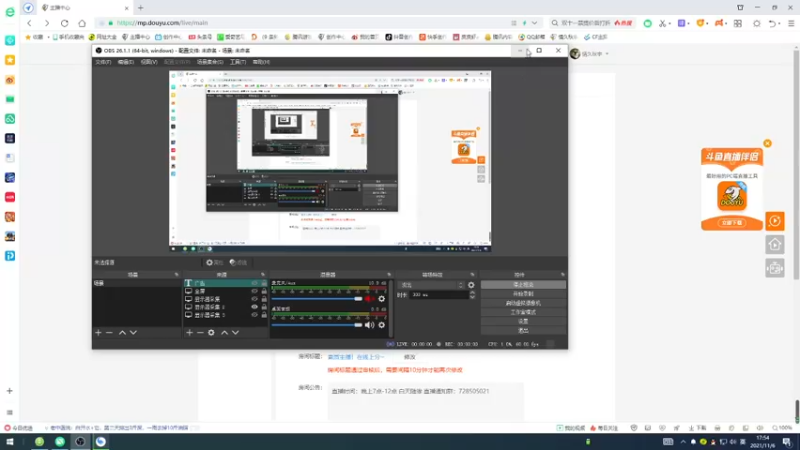
Task: Click the 修改 link beside the room title
Action: 410,357
